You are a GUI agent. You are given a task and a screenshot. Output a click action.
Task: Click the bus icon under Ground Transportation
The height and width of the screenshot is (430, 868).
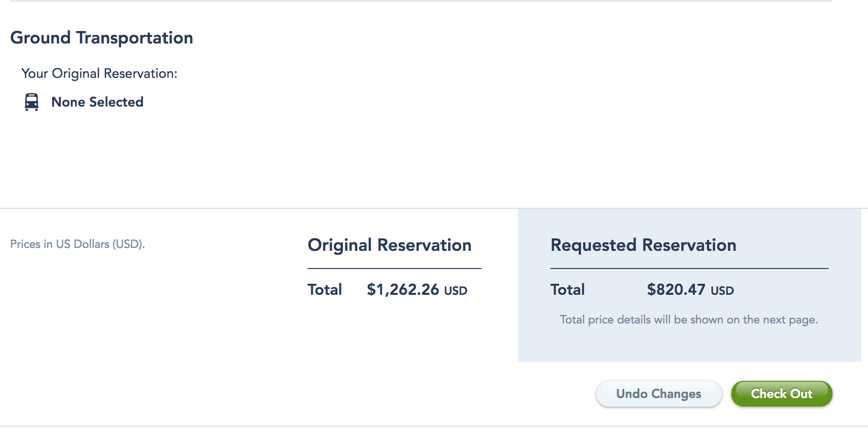click(x=32, y=102)
